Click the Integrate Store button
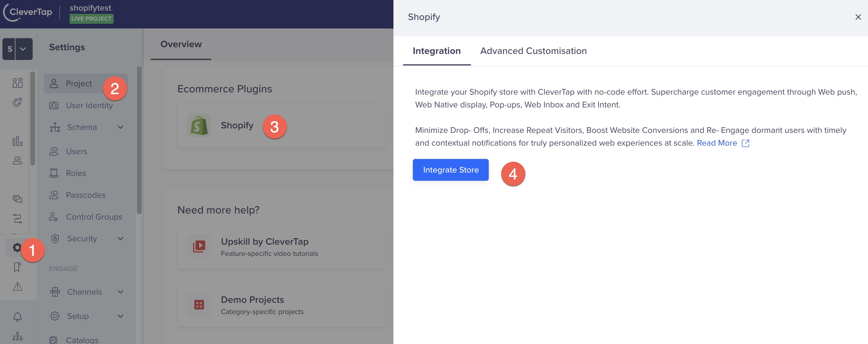 pos(451,170)
